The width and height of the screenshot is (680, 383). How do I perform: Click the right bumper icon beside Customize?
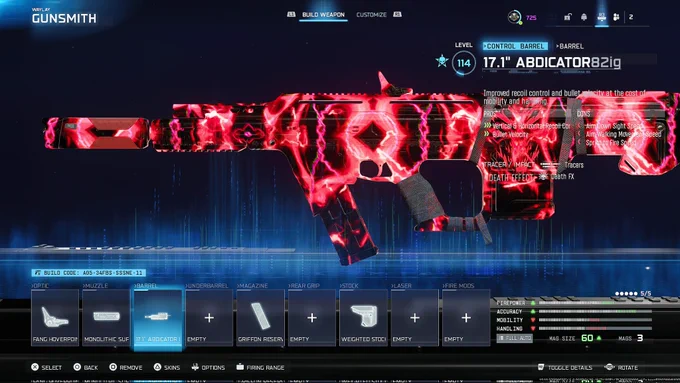point(397,14)
